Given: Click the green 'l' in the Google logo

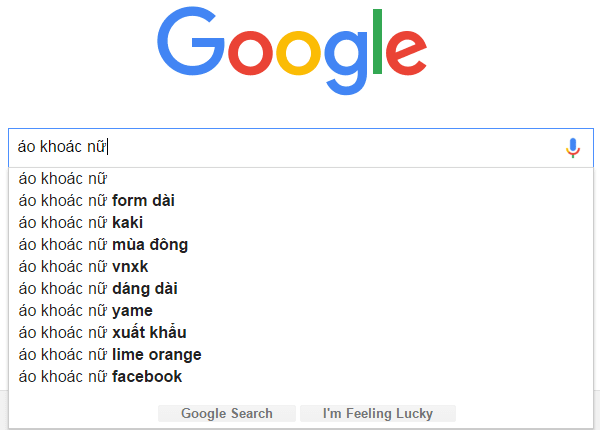Looking at the screenshot, I should 378,46.
